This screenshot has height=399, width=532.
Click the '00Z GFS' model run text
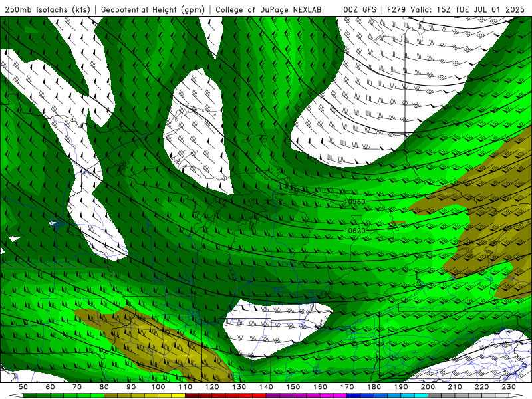tap(360, 9)
